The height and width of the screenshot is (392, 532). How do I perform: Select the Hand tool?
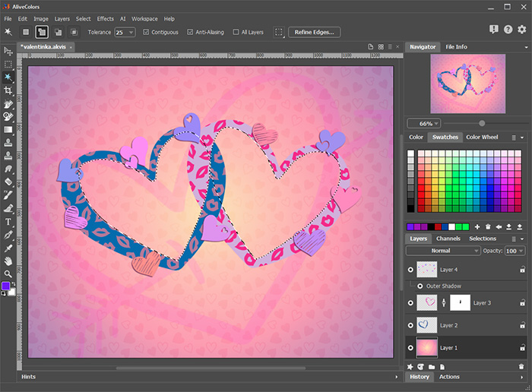[x=8, y=261]
